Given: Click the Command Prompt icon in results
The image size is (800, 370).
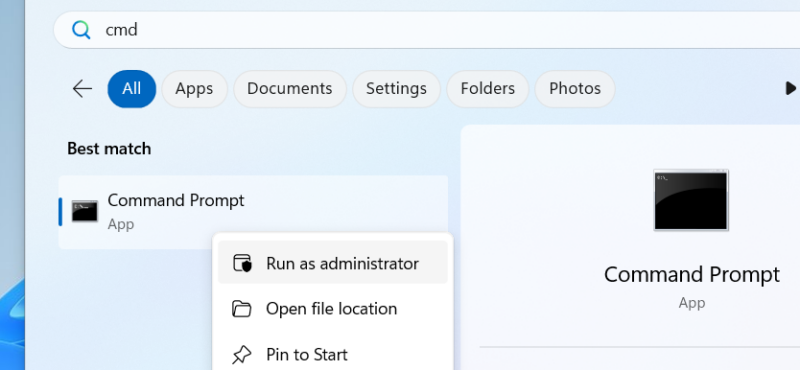Looking at the screenshot, I should 85,211.
